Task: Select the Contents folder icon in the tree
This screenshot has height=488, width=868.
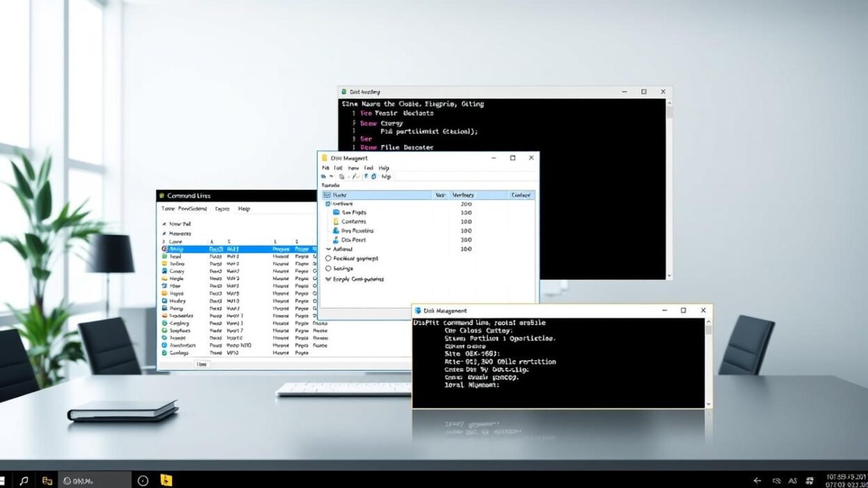Action: [337, 221]
